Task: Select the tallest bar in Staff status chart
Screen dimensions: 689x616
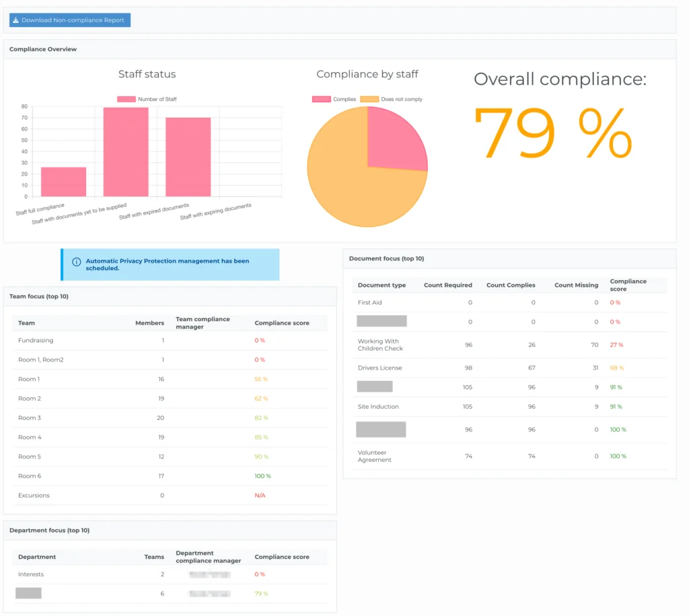Action: (126, 152)
